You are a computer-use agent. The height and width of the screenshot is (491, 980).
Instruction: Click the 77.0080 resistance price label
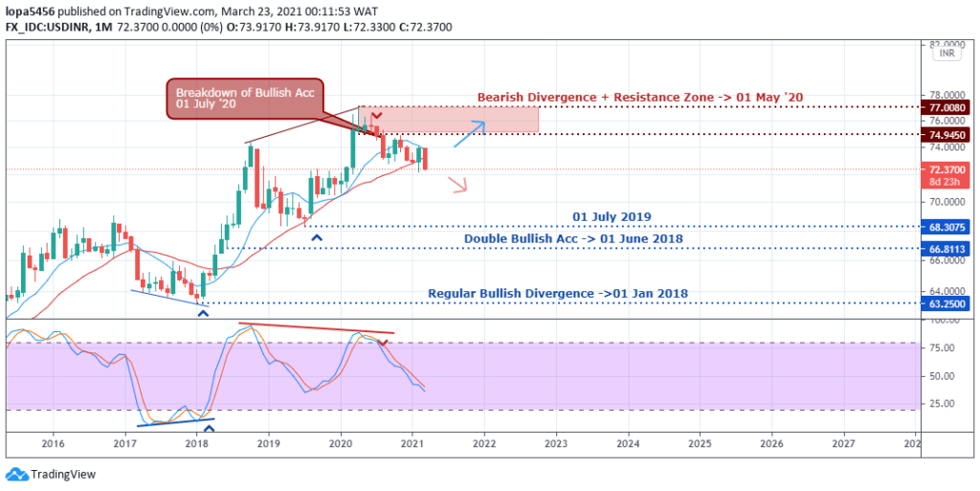click(947, 107)
